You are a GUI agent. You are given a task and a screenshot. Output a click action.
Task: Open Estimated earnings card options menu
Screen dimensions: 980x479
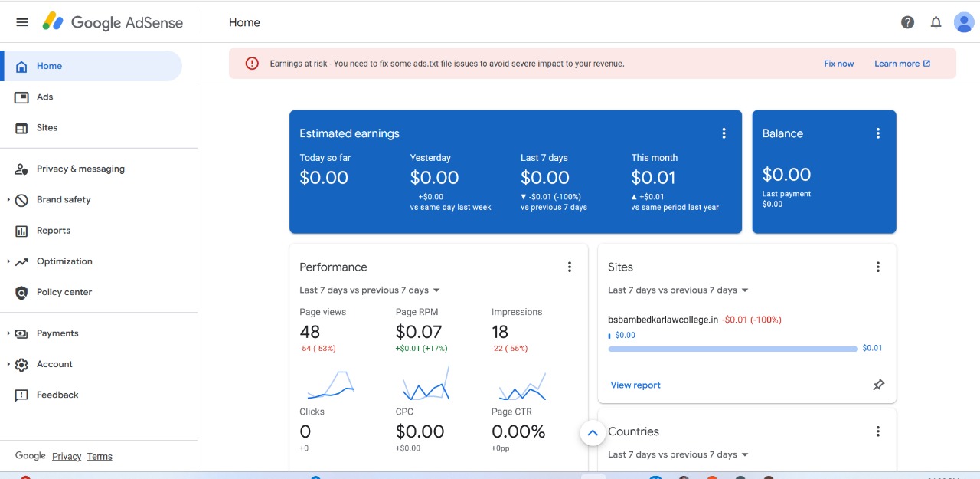724,133
